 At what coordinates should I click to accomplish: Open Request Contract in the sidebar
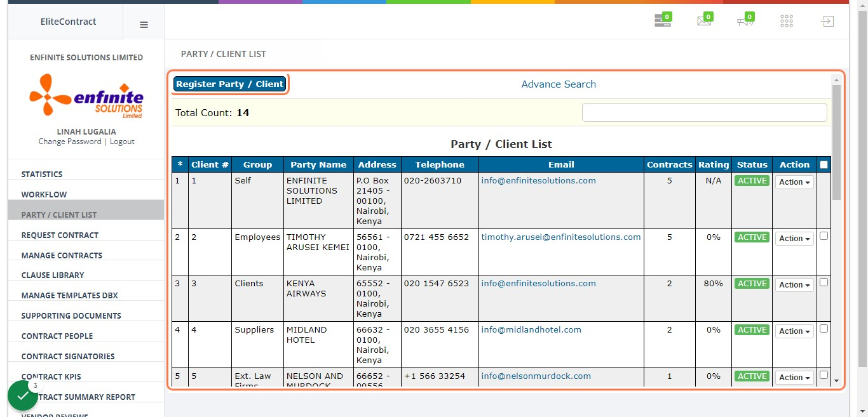point(60,235)
